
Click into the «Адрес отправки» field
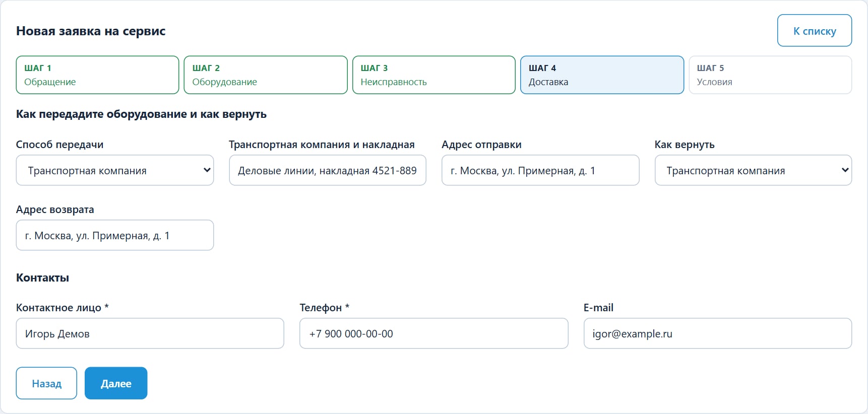(540, 170)
